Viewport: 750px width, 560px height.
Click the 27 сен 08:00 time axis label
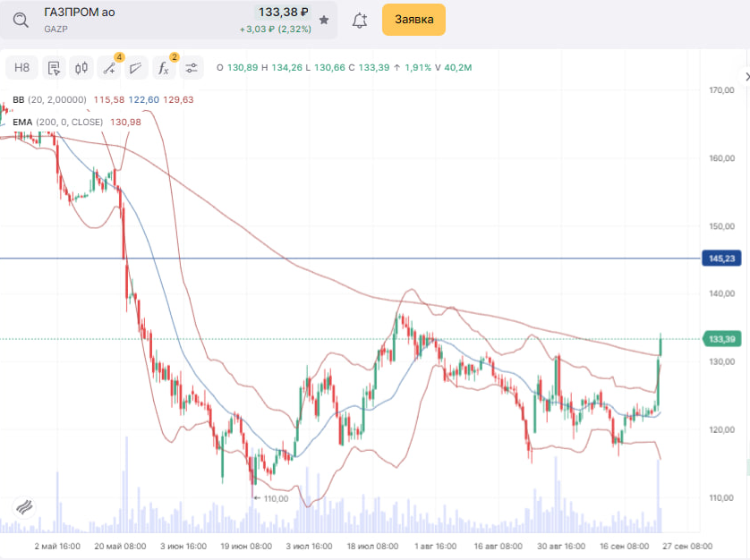click(687, 546)
